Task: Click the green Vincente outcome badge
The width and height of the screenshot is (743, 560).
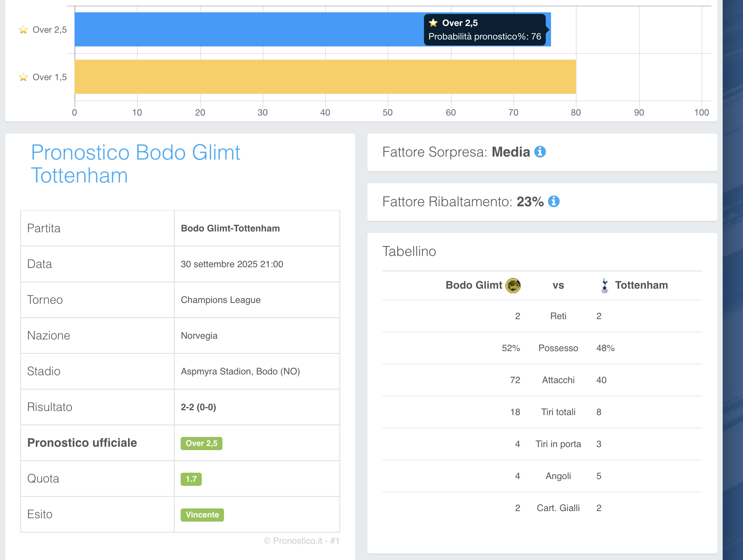Action: (202, 515)
